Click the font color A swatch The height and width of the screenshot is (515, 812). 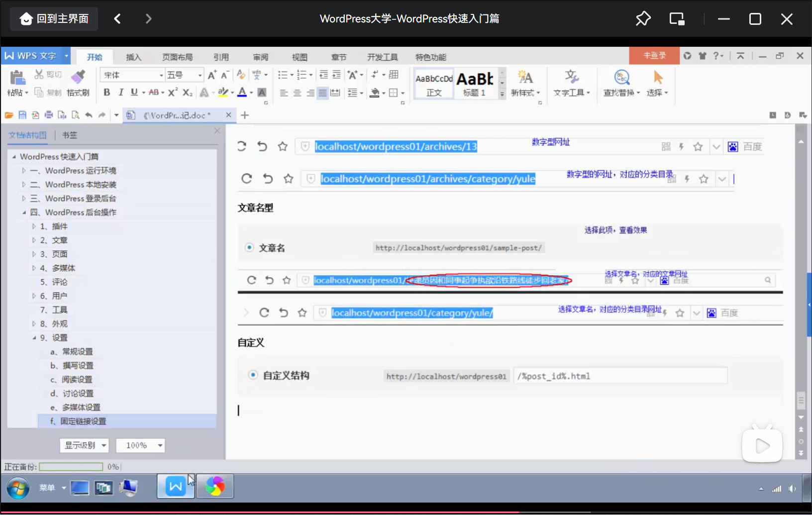point(242,93)
